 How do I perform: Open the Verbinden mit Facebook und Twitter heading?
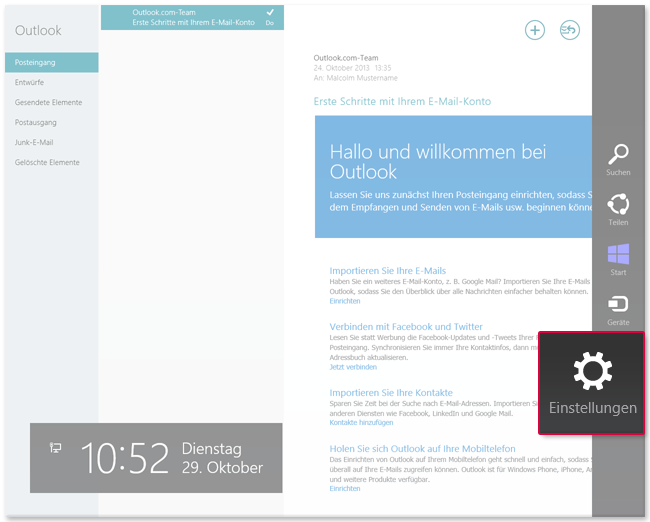pos(407,326)
